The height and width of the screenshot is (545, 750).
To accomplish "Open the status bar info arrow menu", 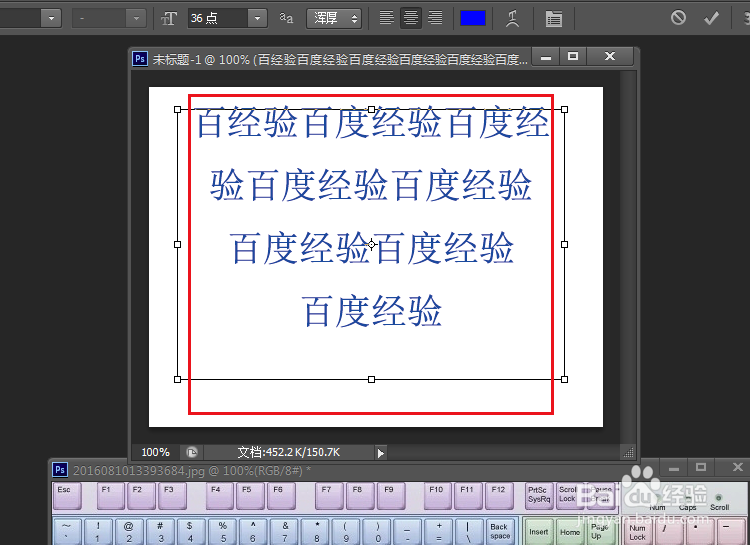I will pyautogui.click(x=381, y=453).
